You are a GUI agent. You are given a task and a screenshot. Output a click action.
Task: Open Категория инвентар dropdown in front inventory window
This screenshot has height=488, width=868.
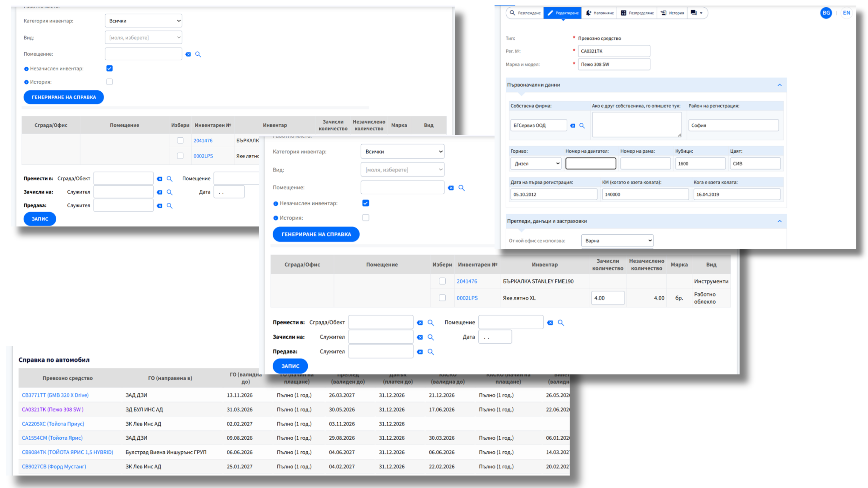(402, 152)
